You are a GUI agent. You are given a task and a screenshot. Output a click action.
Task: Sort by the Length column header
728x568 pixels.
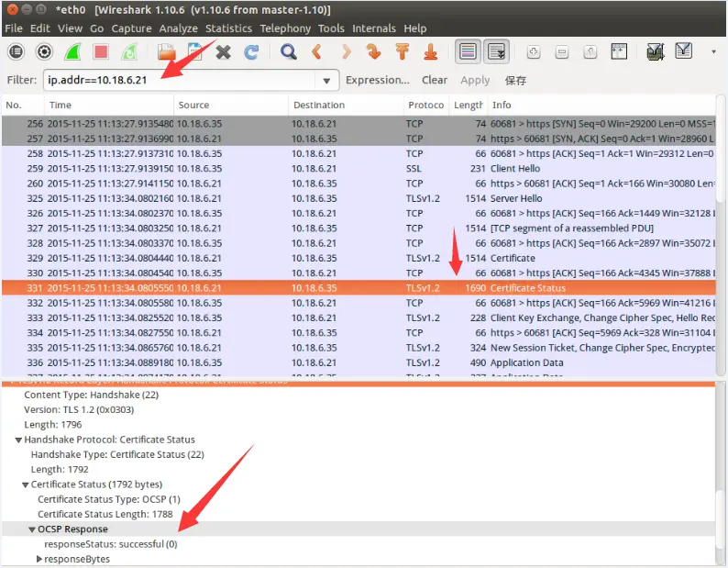click(468, 105)
